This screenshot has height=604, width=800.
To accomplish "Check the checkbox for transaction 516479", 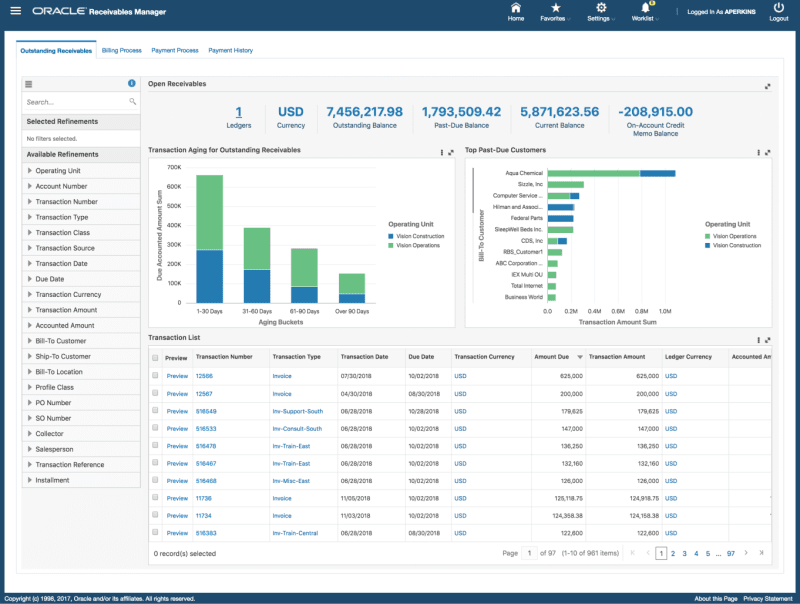I will point(156,446).
